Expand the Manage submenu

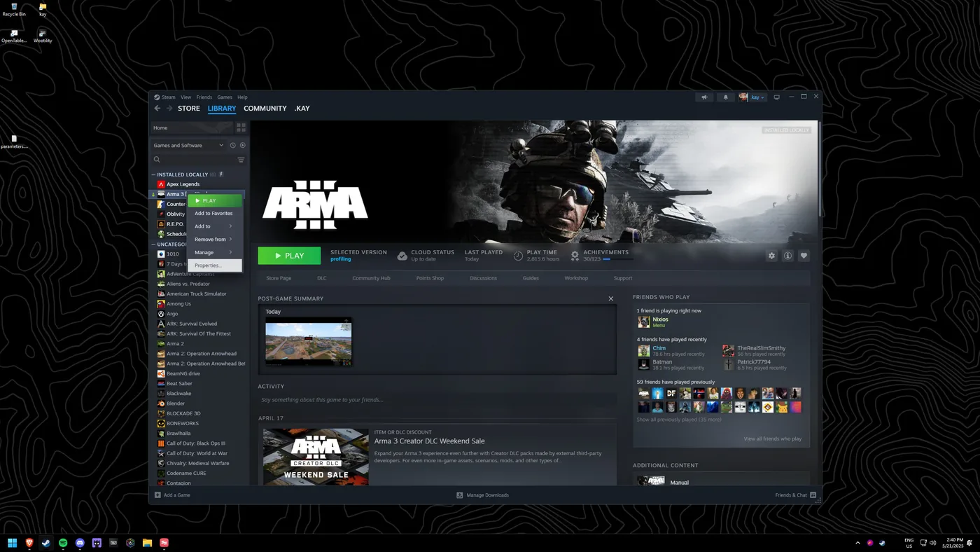(x=215, y=252)
